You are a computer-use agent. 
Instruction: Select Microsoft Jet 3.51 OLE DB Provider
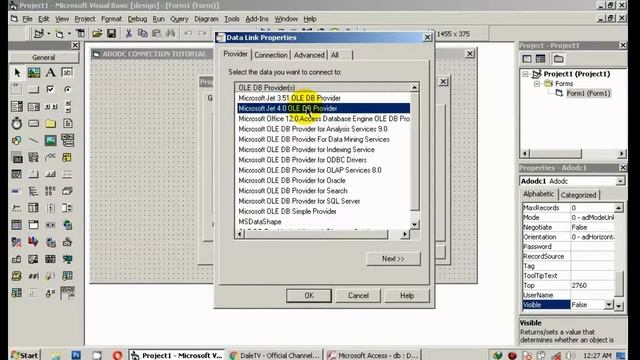click(x=289, y=98)
